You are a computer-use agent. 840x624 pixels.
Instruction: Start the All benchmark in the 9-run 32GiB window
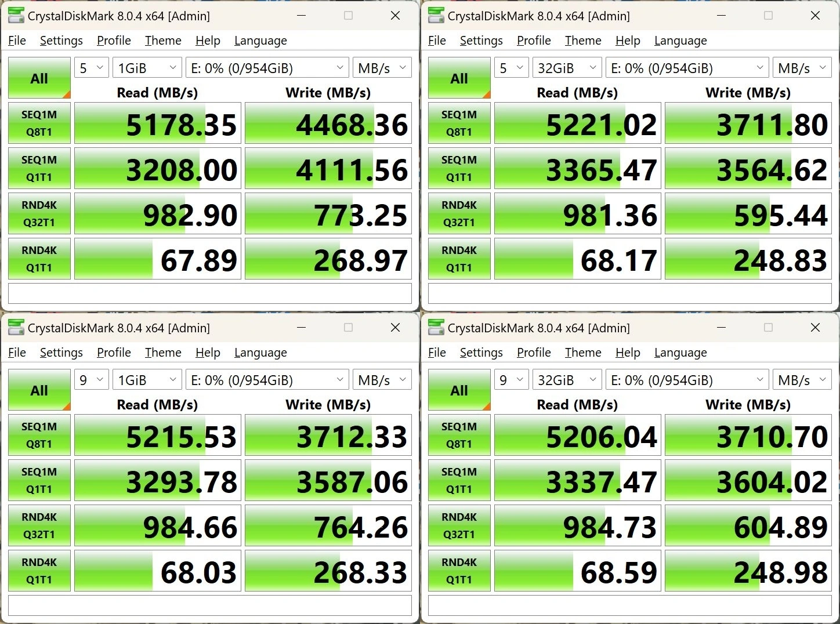click(459, 390)
